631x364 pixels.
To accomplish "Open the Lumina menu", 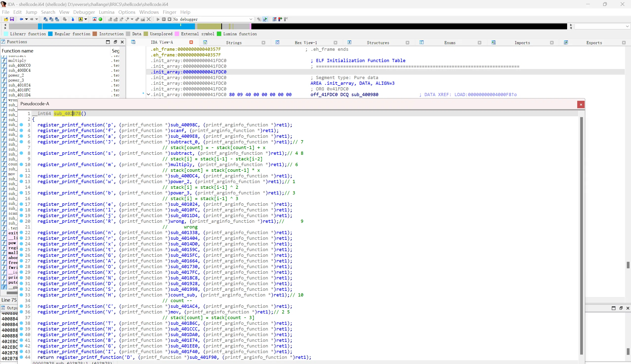I will [x=107, y=12].
